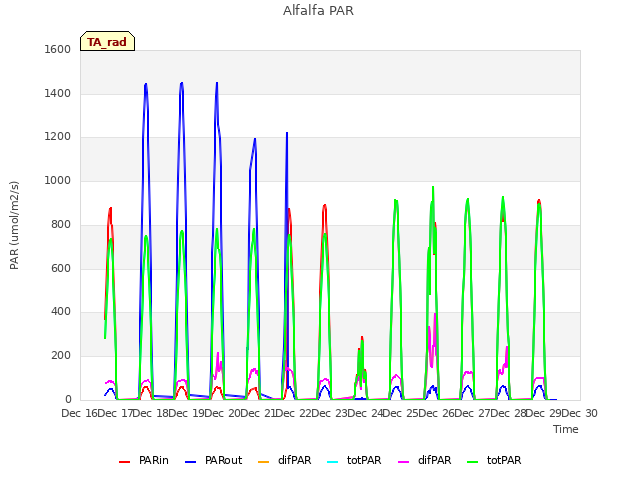The height and width of the screenshot is (480, 640).
Task: Toggle the cyan totPAR legend entry
Action: click(354, 460)
